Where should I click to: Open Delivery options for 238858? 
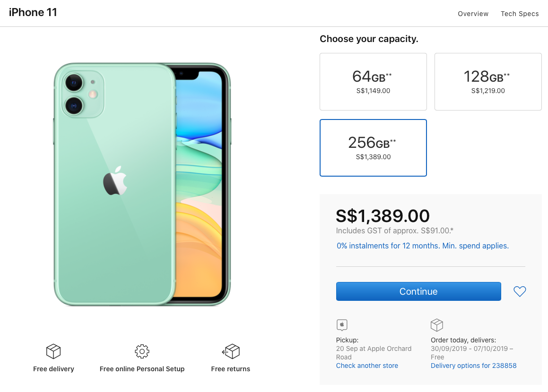click(473, 365)
